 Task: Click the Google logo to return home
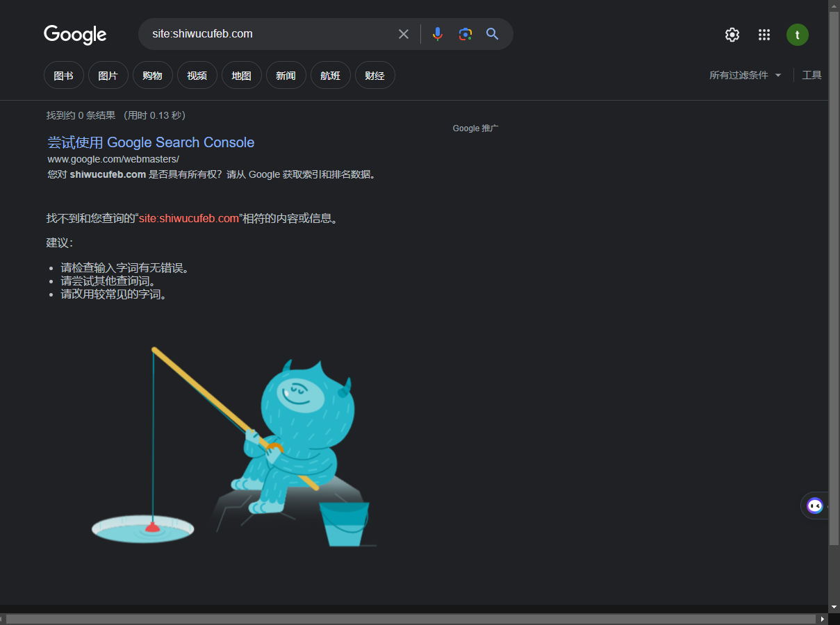click(75, 35)
